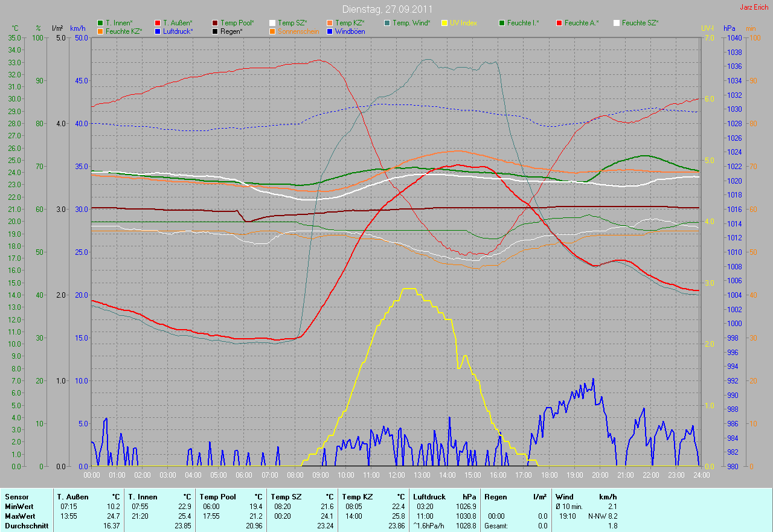The height and width of the screenshot is (532, 773).
Task: Select the 'Feuchte I.*' legend label
Action: click(523, 23)
